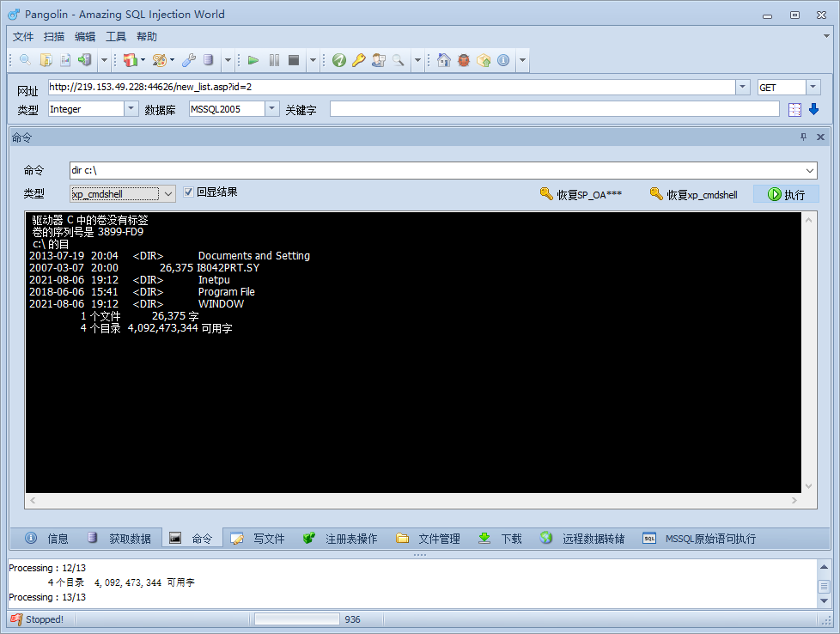Stop the scan with the square button

coord(294,60)
